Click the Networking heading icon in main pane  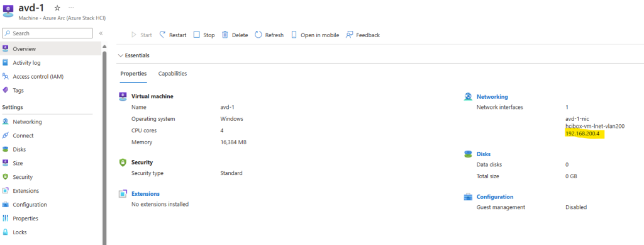[468, 96]
